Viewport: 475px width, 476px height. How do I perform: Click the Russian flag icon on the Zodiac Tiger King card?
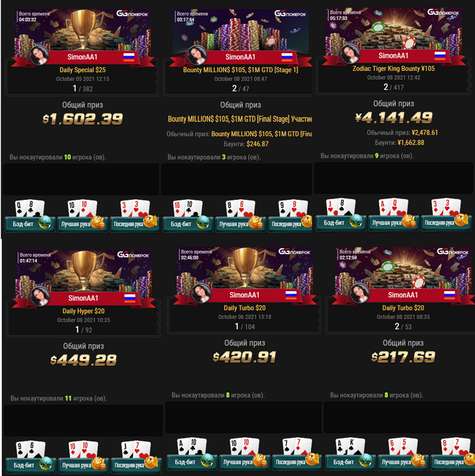click(440, 55)
